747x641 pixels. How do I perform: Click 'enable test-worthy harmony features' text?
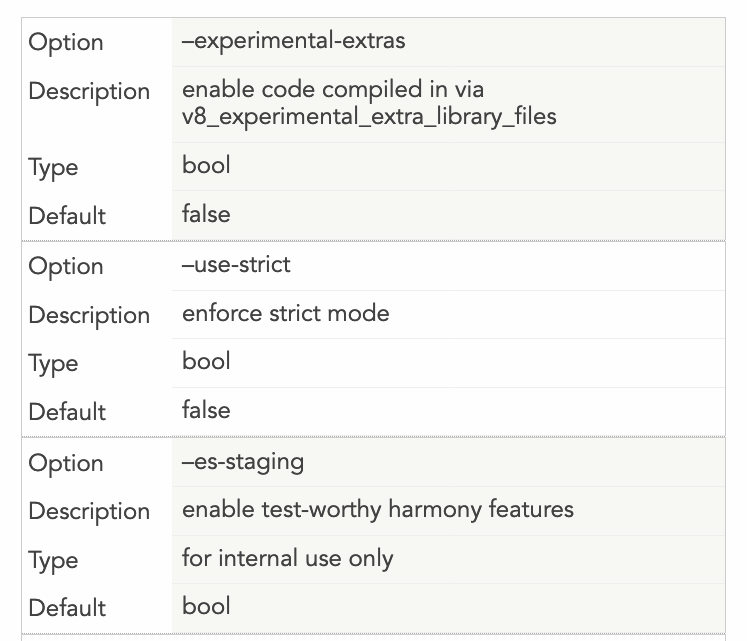coord(377,509)
